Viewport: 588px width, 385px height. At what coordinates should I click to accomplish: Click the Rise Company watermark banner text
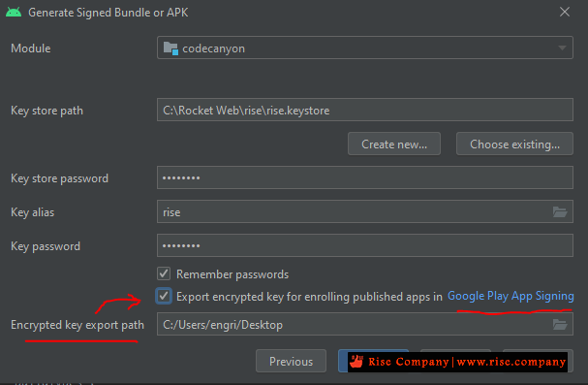(x=467, y=362)
